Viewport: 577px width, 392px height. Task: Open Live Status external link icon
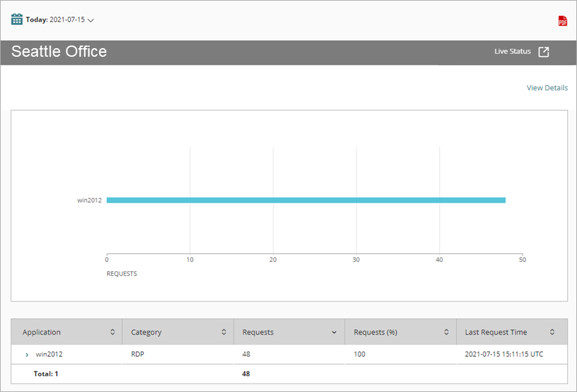[543, 52]
